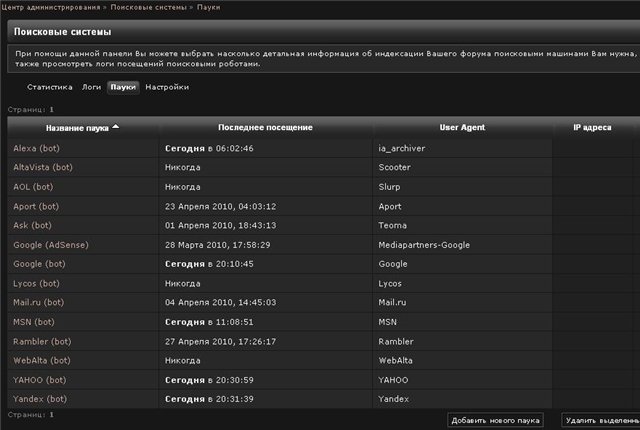This screenshot has width=640, height=430.
Task: Click the Сегодня в 11:08:51 cell
Action: pyautogui.click(x=265, y=322)
